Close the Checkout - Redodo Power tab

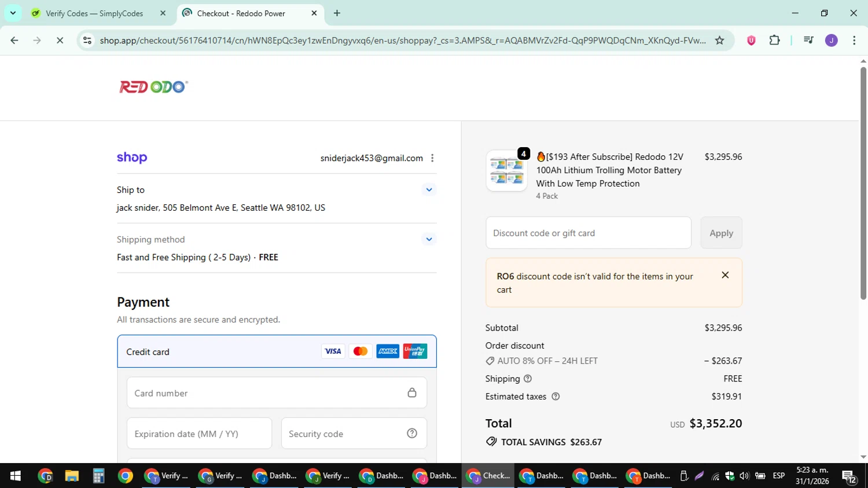314,13
